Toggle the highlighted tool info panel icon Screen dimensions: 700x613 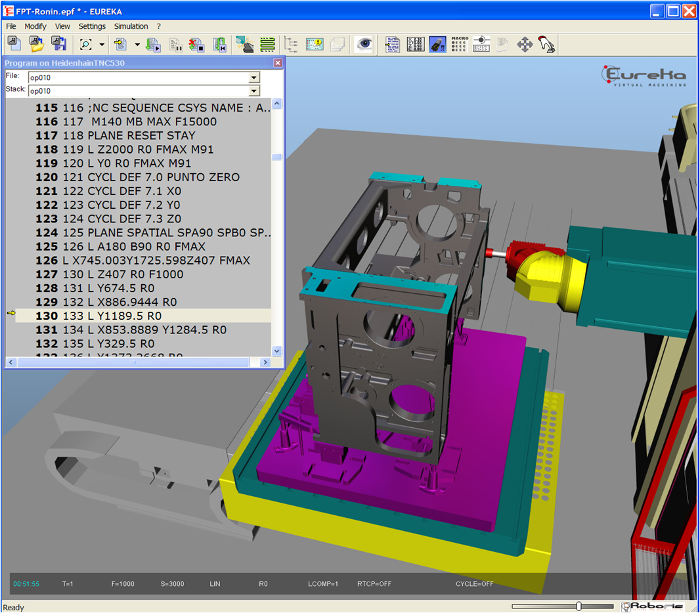tap(437, 44)
